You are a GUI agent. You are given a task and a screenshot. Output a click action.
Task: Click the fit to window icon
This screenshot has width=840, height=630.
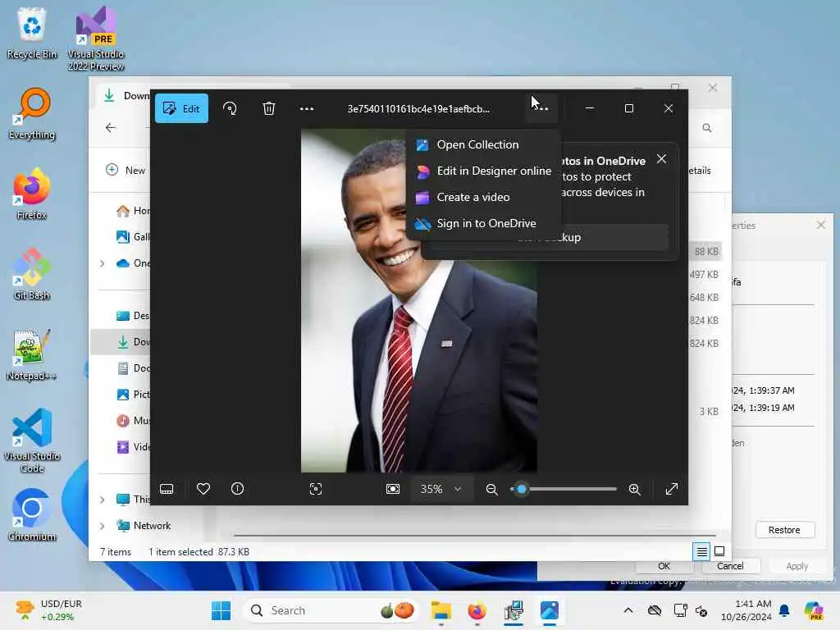(x=393, y=489)
